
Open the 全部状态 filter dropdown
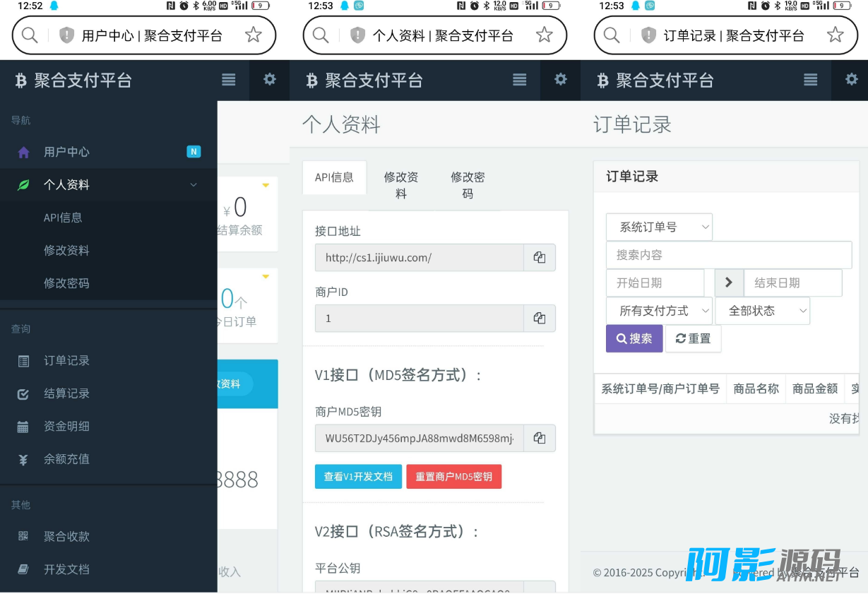coord(762,311)
